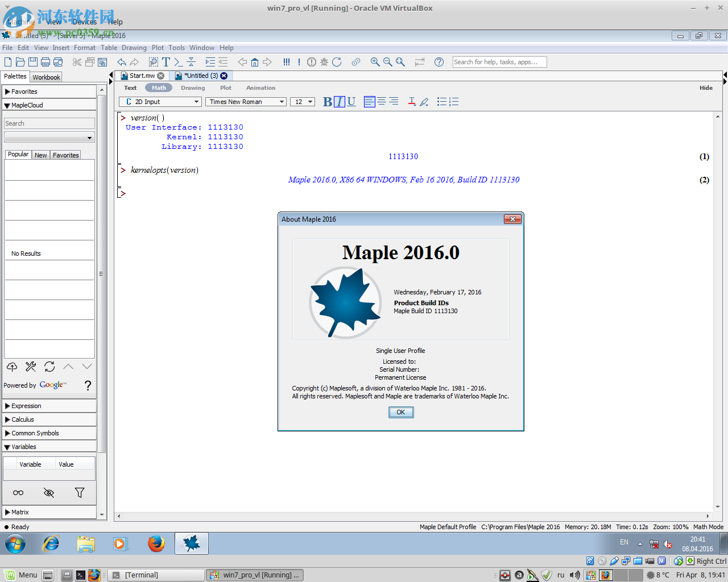Hide the context toolbar with Hide
Viewport: 728px width, 582px height.
(706, 88)
